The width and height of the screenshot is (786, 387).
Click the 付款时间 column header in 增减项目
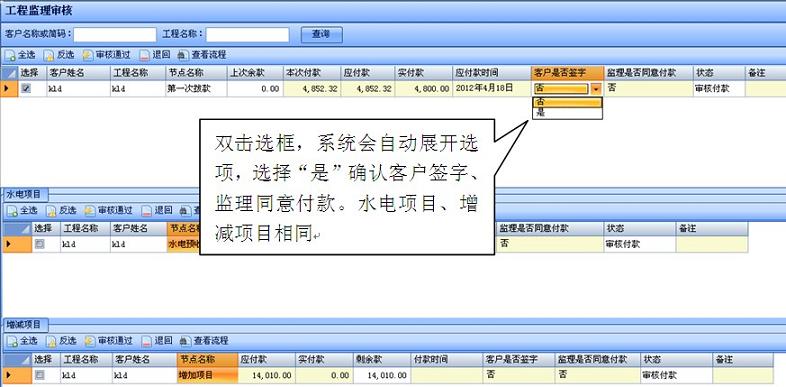click(x=447, y=359)
